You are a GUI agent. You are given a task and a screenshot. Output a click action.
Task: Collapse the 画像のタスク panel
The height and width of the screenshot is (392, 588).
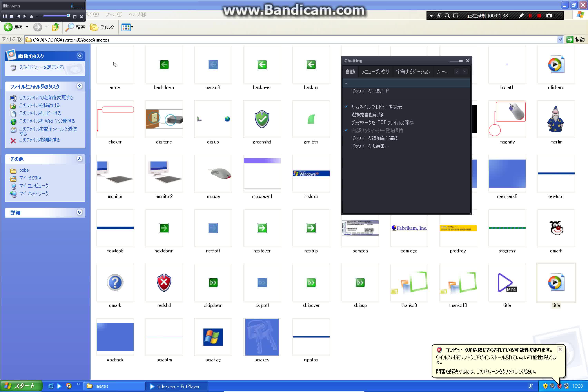80,56
